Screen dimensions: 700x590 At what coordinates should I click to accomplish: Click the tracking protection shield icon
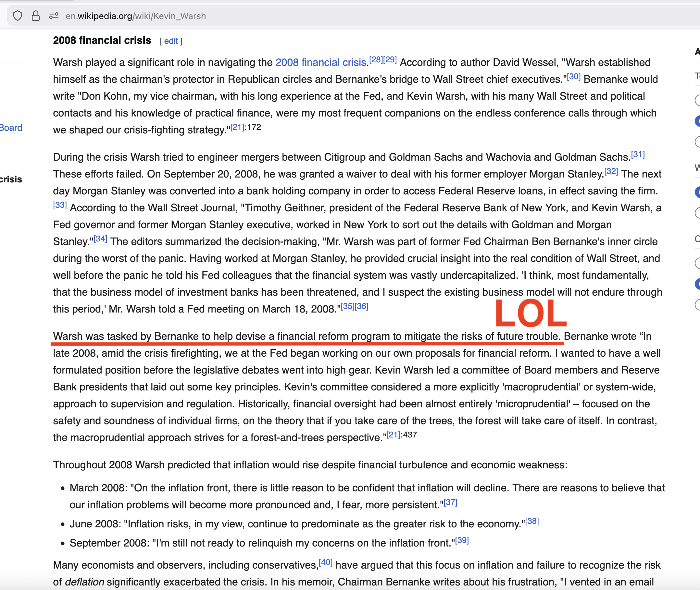(18, 16)
